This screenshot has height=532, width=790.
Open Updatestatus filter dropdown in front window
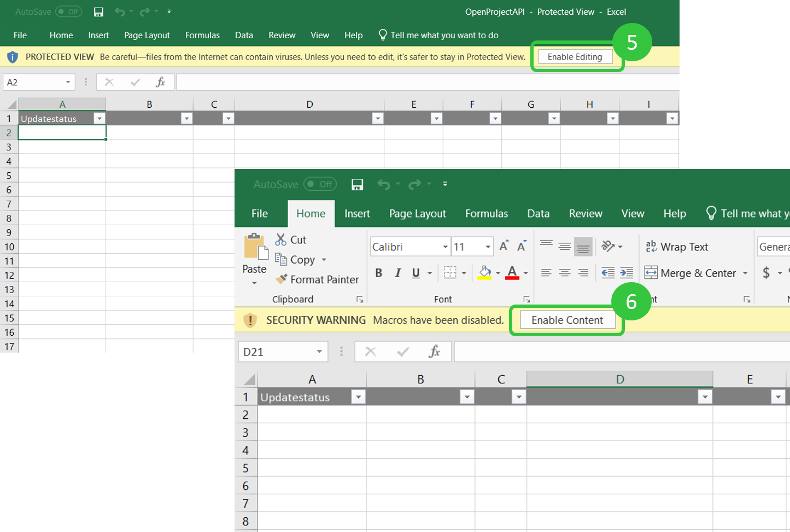(x=358, y=397)
